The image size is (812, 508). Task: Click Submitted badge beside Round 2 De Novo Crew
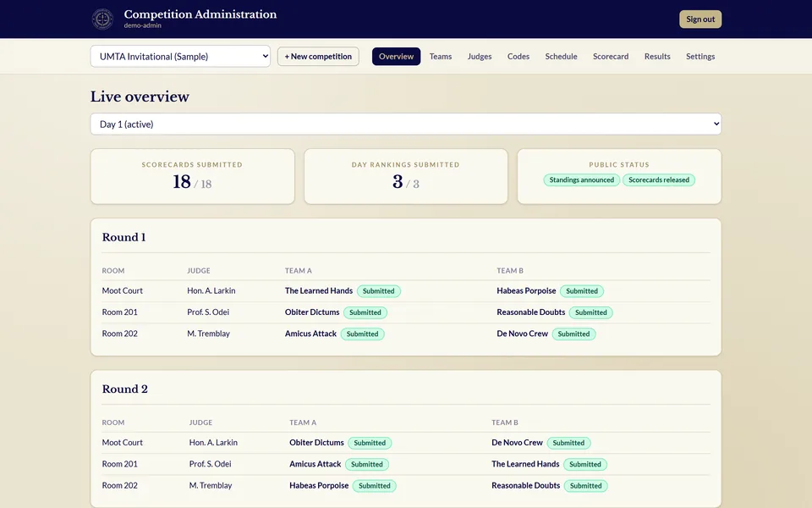pyautogui.click(x=568, y=443)
